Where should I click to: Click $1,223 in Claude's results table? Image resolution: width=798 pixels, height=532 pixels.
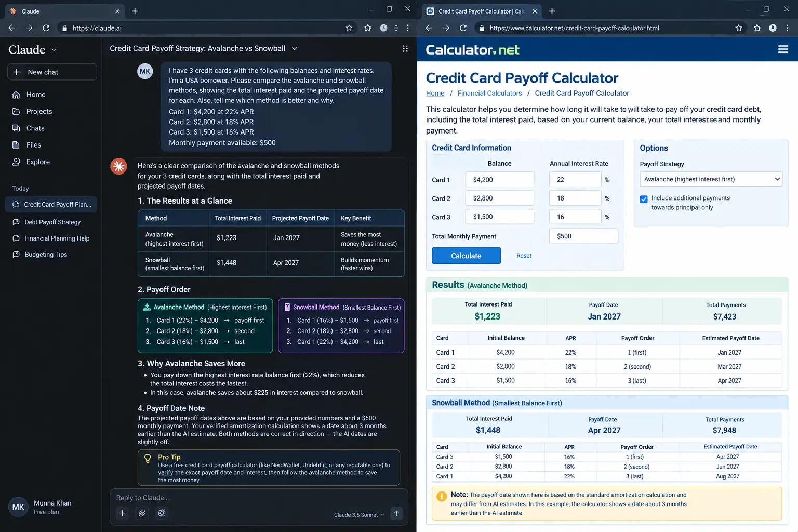click(x=227, y=238)
